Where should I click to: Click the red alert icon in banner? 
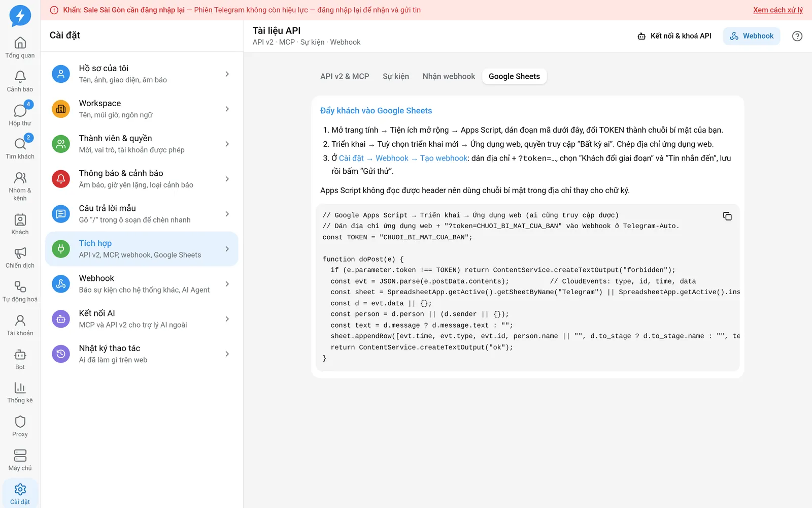(x=54, y=10)
